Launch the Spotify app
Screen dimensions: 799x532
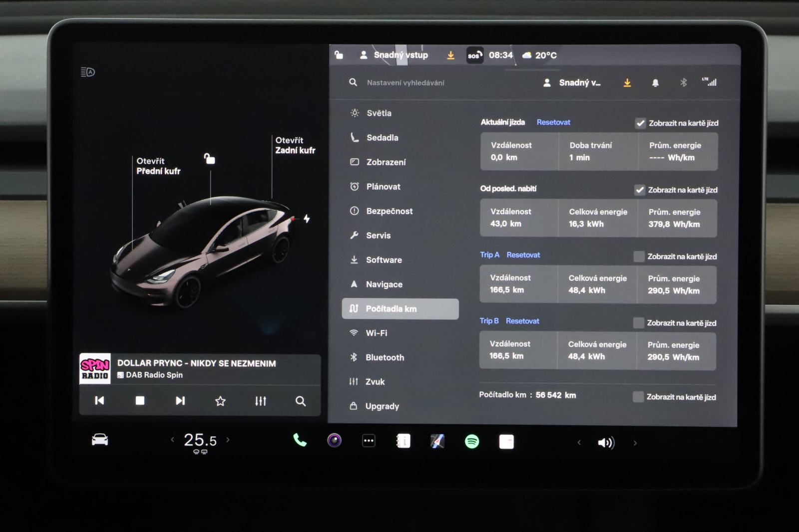pos(471,441)
